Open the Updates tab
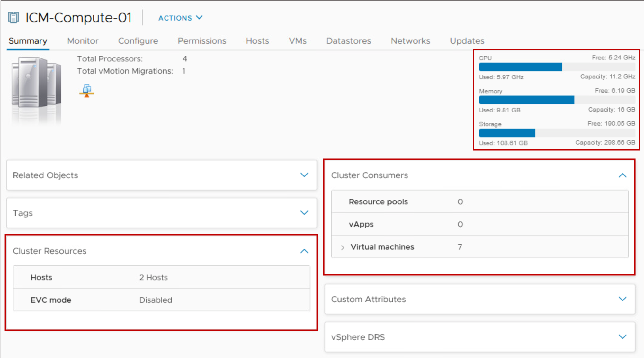644x358 pixels. (x=467, y=41)
